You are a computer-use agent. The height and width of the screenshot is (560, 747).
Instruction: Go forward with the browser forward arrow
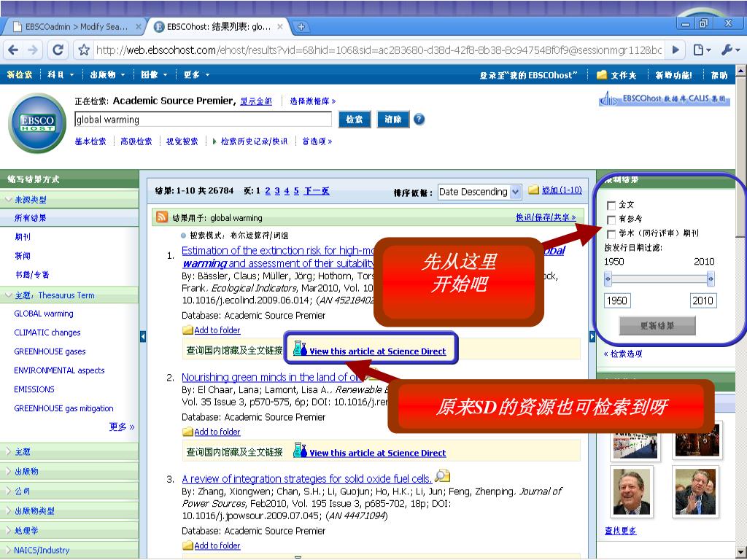[x=32, y=50]
